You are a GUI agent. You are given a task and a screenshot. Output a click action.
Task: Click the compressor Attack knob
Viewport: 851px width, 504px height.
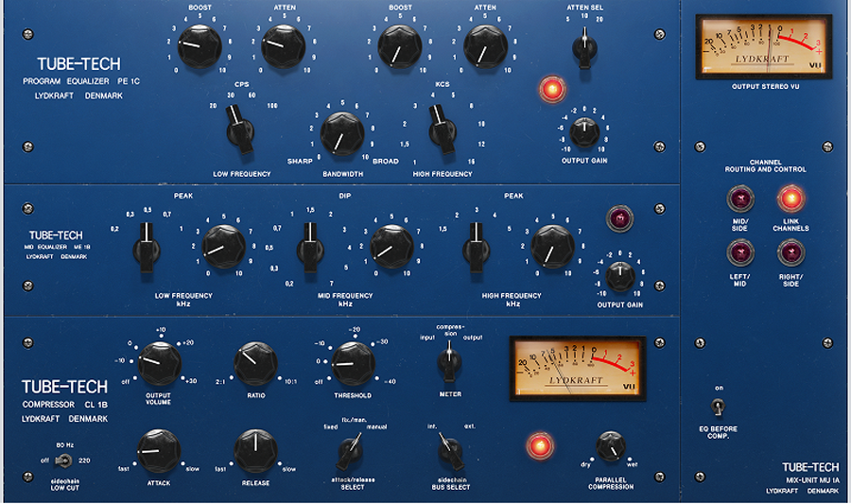[159, 451]
